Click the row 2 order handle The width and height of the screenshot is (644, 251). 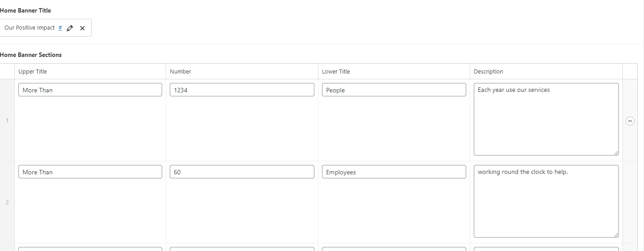coord(7,202)
